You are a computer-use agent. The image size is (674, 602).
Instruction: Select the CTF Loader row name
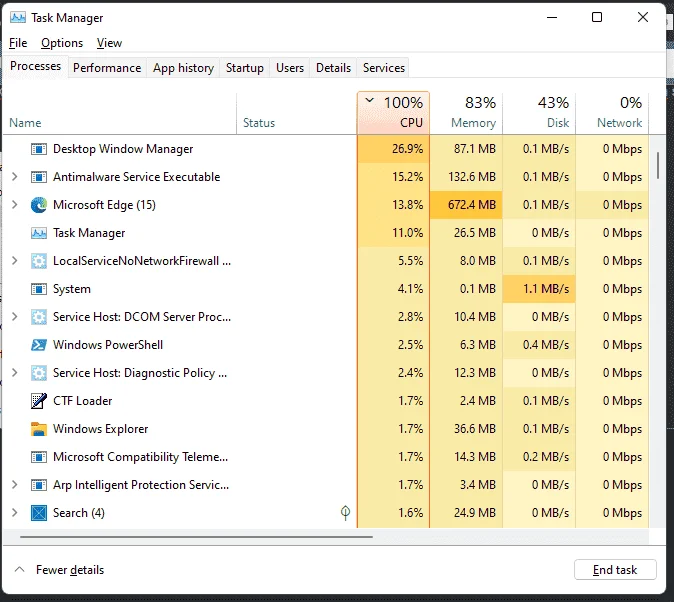pos(83,401)
